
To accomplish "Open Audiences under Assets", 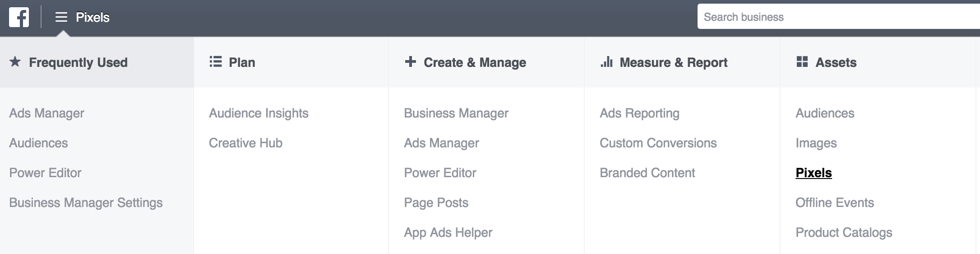I will coord(825,113).
